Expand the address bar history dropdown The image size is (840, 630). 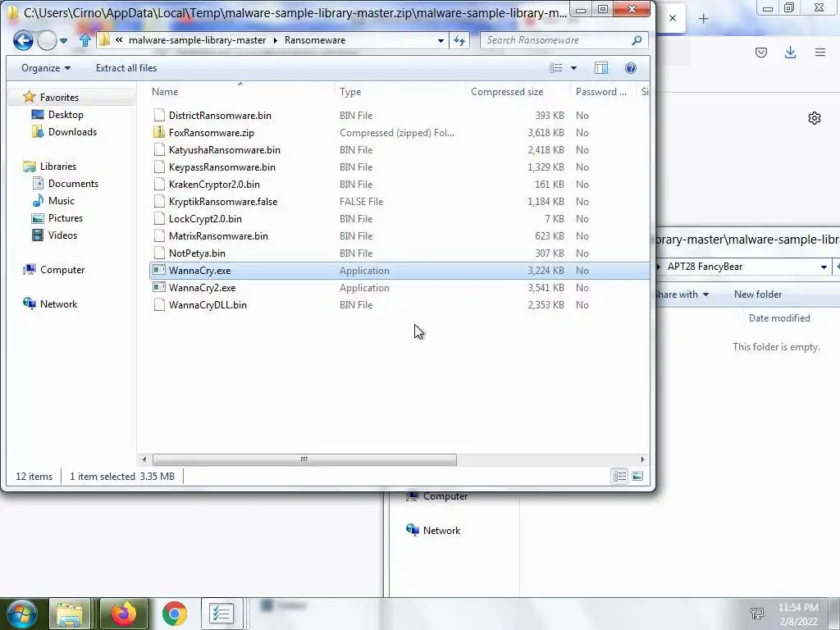(441, 40)
